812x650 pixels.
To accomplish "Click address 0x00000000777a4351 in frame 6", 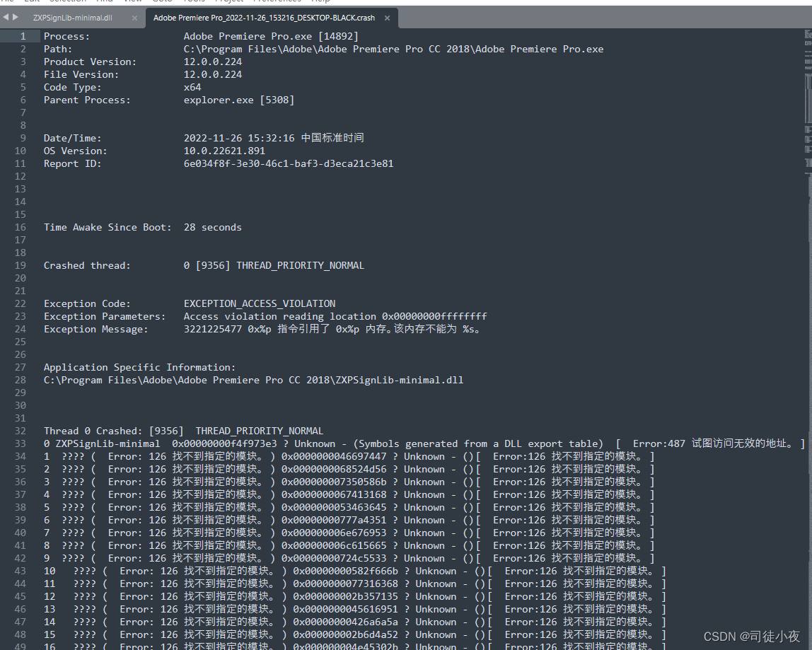I will (x=334, y=520).
